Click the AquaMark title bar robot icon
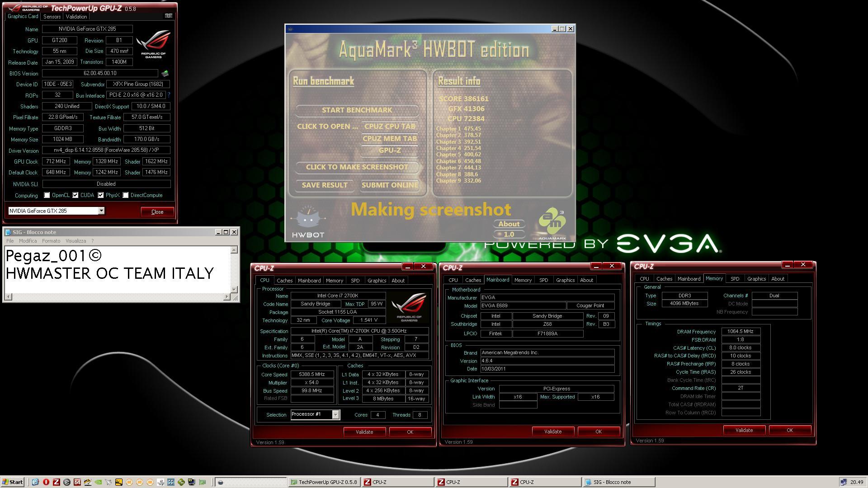868x488 pixels. coord(290,29)
